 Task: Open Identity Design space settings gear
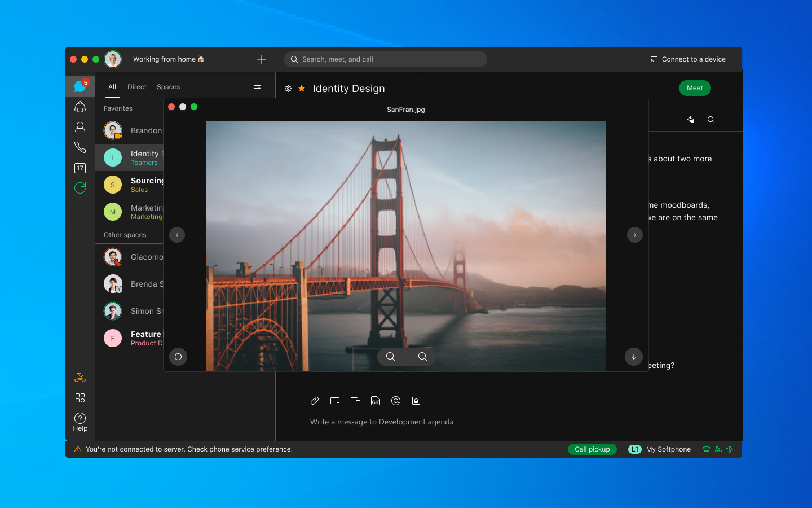288,89
